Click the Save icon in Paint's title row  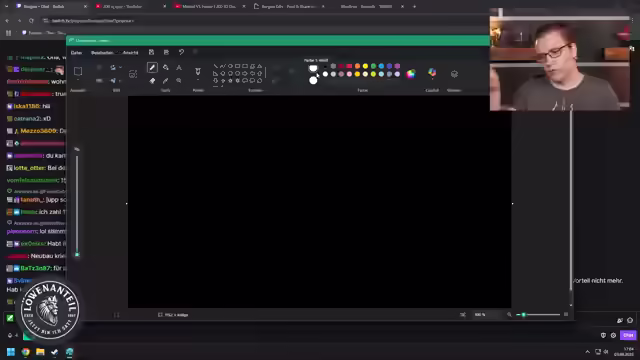click(x=151, y=52)
